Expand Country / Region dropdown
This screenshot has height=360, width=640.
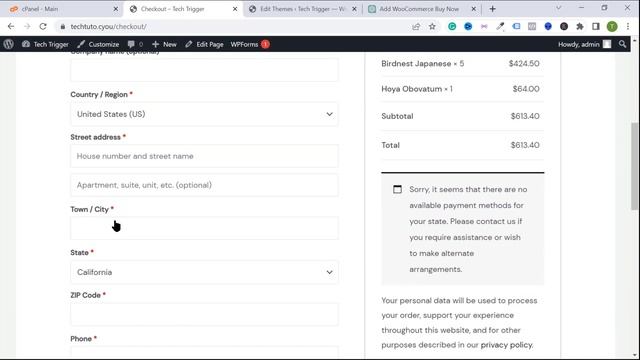(x=204, y=114)
